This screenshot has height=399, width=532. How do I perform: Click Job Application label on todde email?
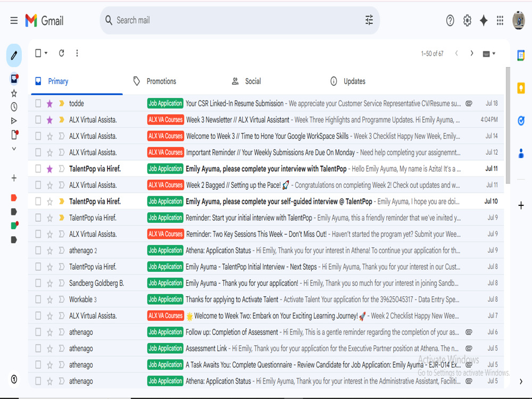(165, 103)
